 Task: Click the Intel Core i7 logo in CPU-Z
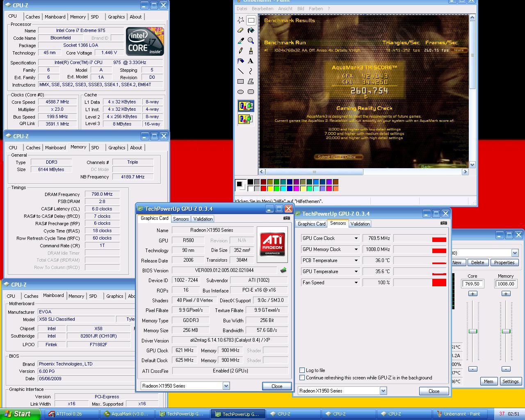(145, 41)
